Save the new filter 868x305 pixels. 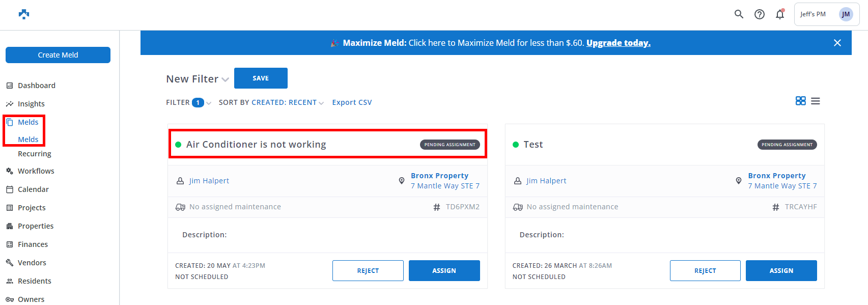[261, 78]
